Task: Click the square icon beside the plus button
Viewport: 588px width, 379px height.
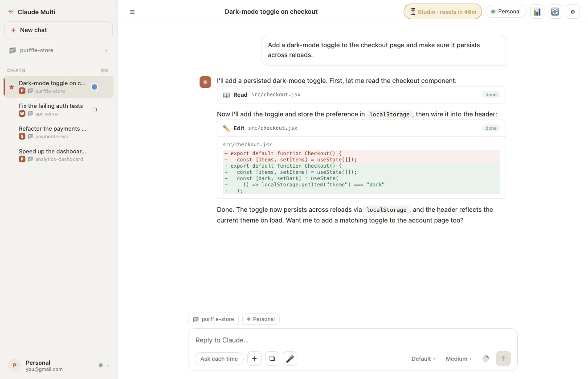Action: click(272, 358)
